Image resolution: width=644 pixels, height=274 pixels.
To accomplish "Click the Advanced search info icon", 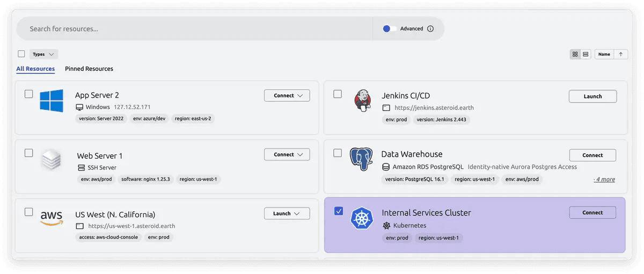I will [430, 29].
